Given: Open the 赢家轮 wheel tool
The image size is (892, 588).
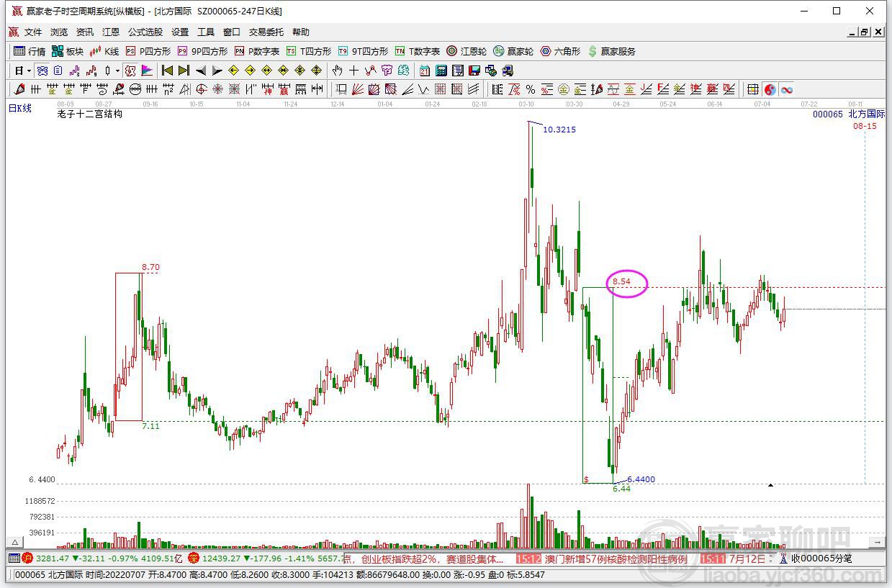Looking at the screenshot, I should point(513,51).
